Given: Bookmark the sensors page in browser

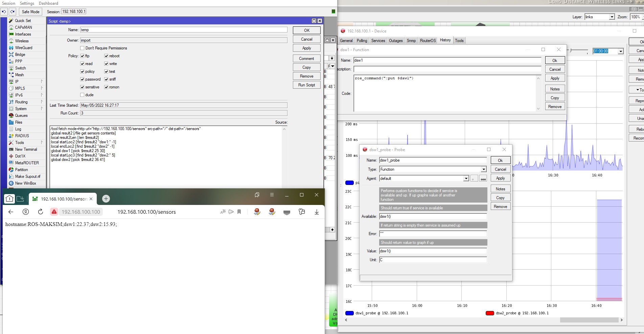Looking at the screenshot, I should coord(239,212).
